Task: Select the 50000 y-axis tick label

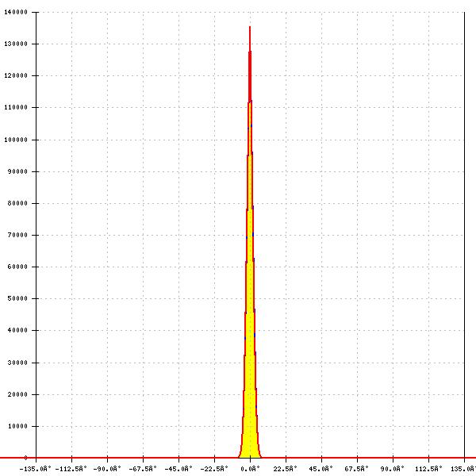Action: 17,298
